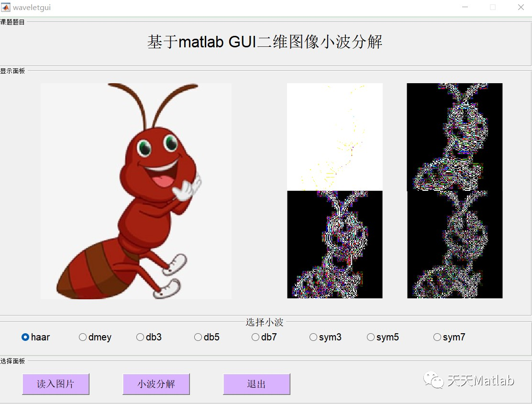Image resolution: width=532 pixels, height=404 pixels.
Task: Choose the dmey wavelet option
Action: pos(82,337)
